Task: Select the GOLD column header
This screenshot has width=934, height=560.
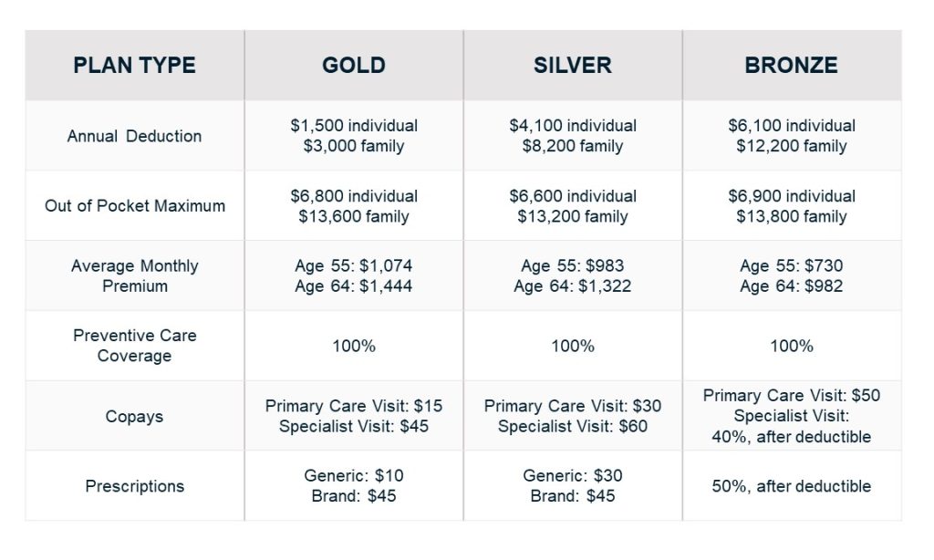Action: pos(354,65)
